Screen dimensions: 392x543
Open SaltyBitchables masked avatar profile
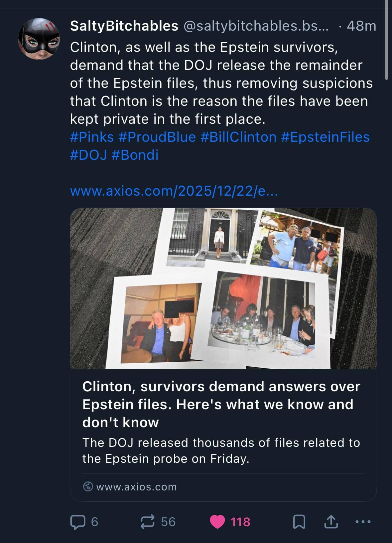(39, 39)
